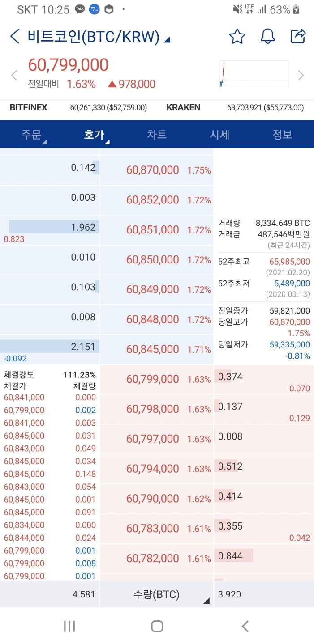Go to next coin with right chevron
Screen dimensions: 314x644
[301, 75]
